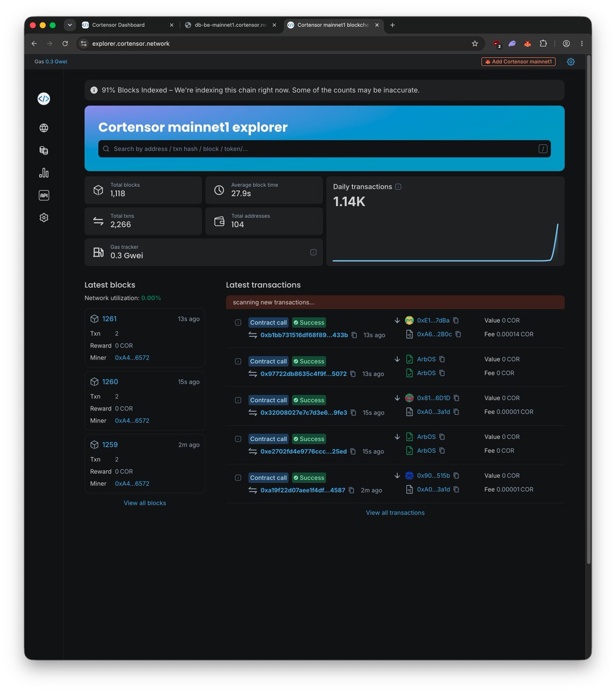
Task: Open the orange fox extension icon
Action: [527, 44]
